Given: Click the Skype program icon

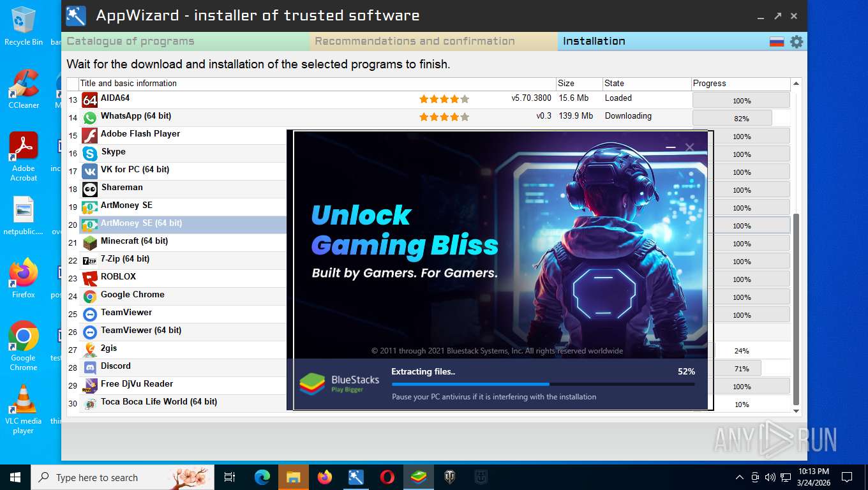Looking at the screenshot, I should click(x=90, y=153).
